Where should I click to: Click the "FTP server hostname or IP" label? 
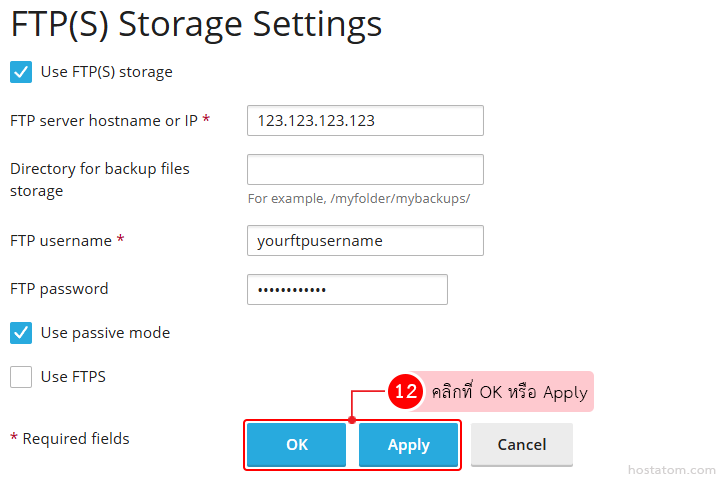click(x=103, y=120)
